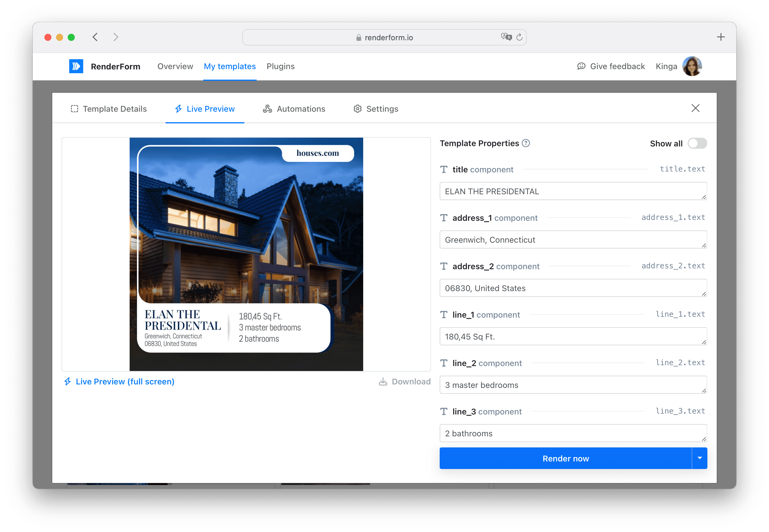The height and width of the screenshot is (532, 769).
Task: Switch to the Automations tab
Action: click(294, 109)
